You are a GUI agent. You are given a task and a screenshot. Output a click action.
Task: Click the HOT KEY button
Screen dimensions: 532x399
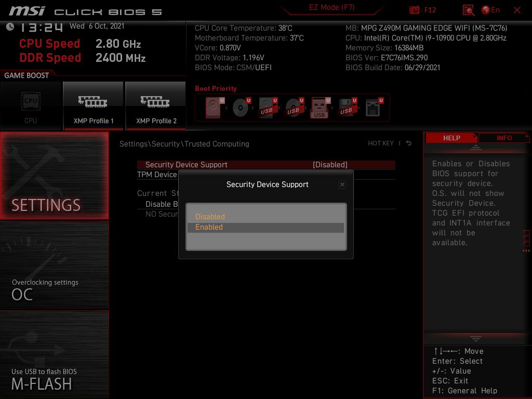[381, 143]
